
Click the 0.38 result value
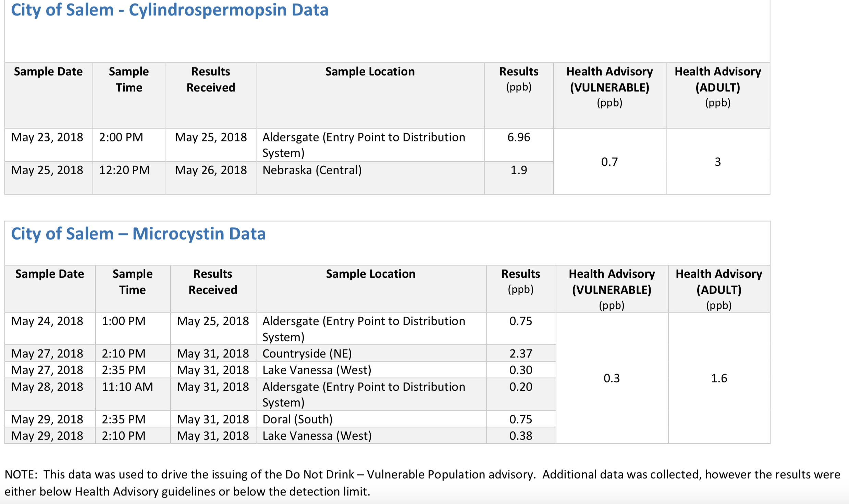click(x=520, y=436)
